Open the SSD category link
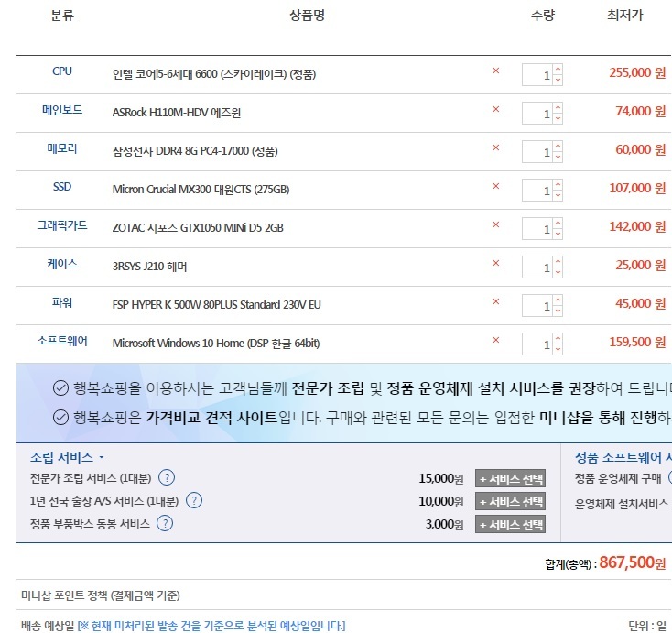 [62, 187]
